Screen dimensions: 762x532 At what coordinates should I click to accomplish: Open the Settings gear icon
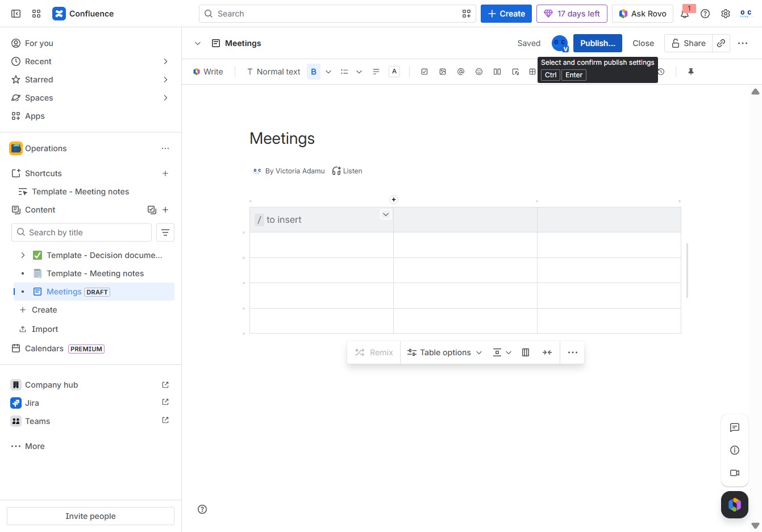[x=726, y=14]
